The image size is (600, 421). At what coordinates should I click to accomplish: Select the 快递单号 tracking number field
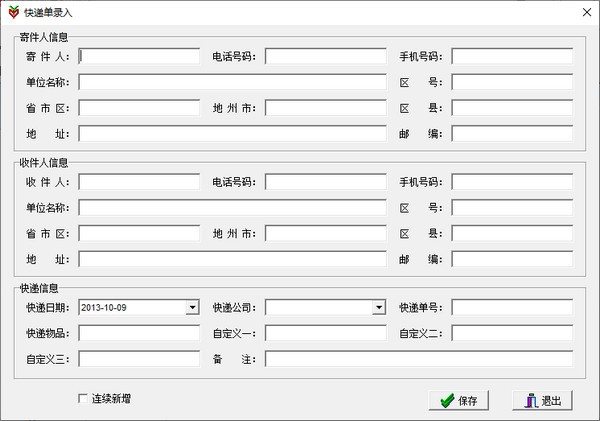click(x=511, y=307)
